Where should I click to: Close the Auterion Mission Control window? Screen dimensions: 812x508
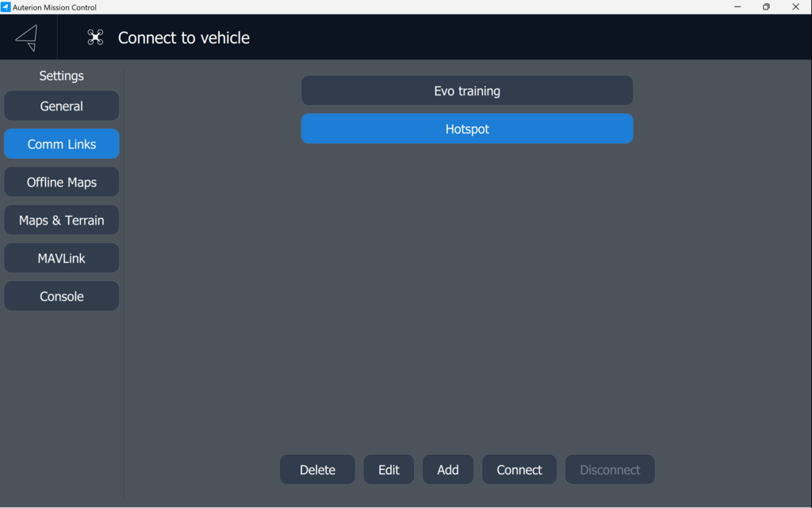pos(795,7)
